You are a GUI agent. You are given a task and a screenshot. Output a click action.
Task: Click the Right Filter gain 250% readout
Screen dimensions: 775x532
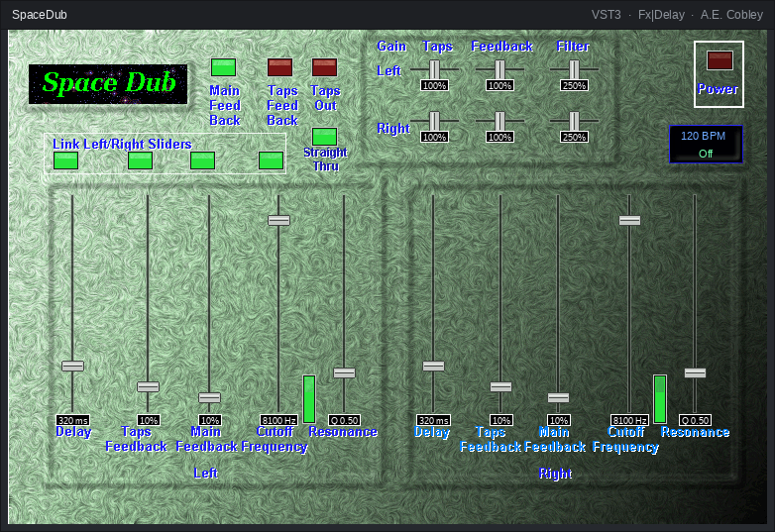coord(574,137)
